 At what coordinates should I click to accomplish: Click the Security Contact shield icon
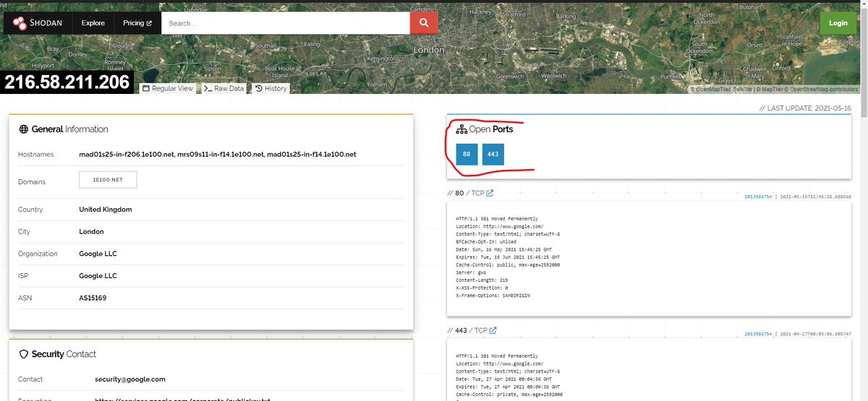pyautogui.click(x=24, y=354)
